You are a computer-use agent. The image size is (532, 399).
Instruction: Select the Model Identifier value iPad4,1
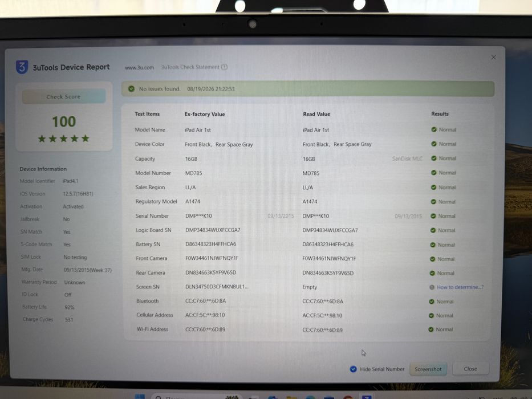[x=70, y=181]
